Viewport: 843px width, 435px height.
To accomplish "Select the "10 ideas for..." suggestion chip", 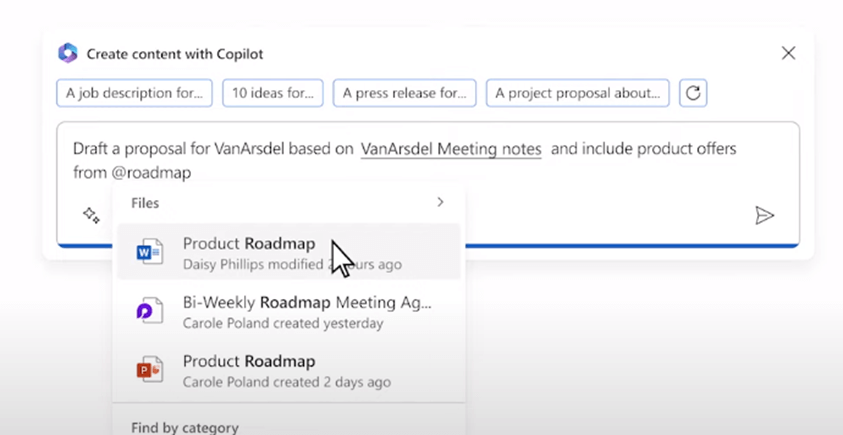I will 273,93.
